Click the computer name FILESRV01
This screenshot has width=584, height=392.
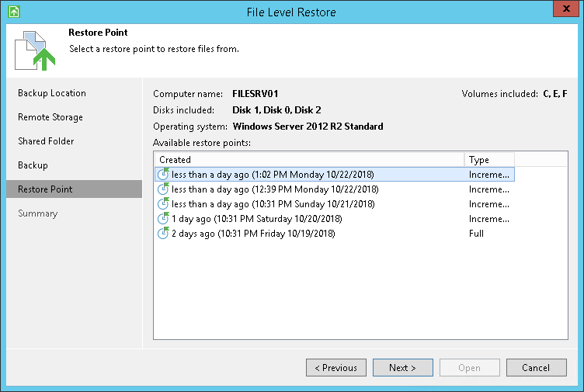tap(255, 94)
